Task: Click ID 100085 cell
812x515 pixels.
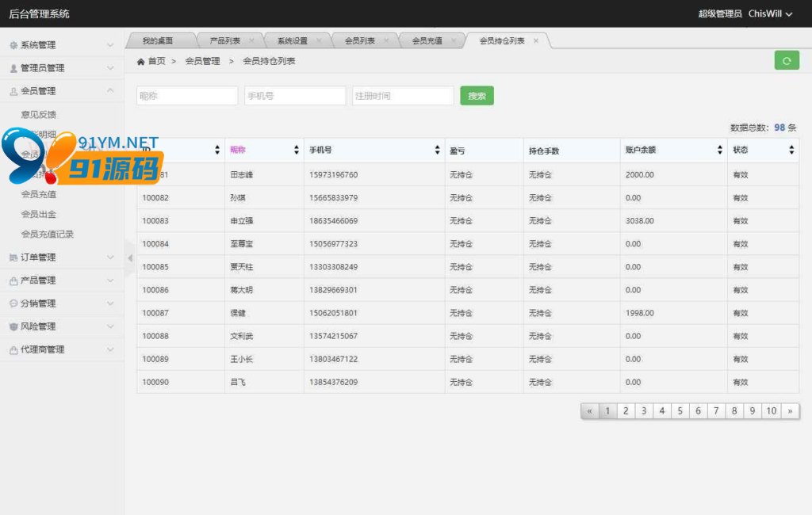Action: coord(155,267)
